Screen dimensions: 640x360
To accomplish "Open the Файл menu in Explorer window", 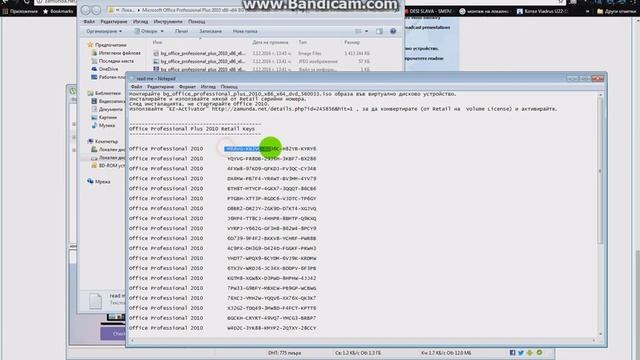I will 89,22.
